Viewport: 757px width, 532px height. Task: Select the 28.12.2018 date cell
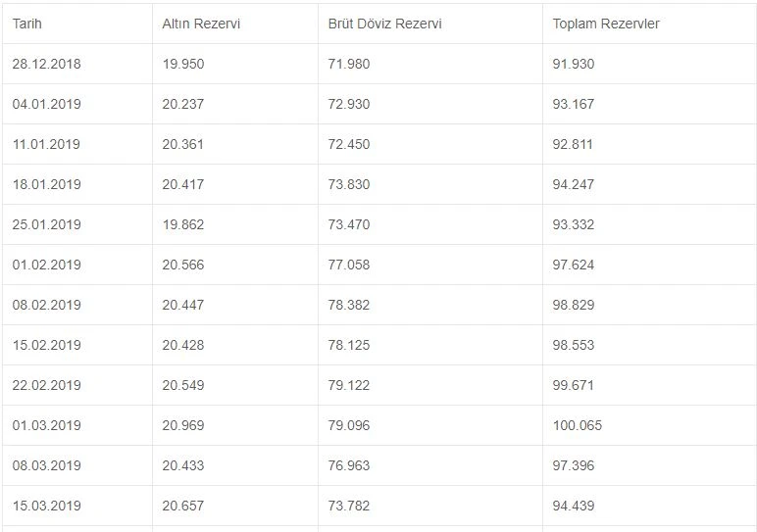pos(46,64)
